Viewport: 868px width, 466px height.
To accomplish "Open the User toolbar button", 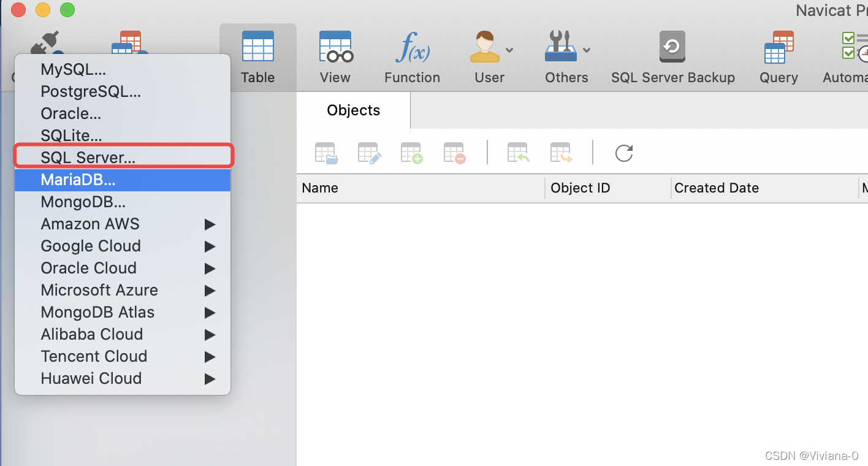I will tap(489, 58).
